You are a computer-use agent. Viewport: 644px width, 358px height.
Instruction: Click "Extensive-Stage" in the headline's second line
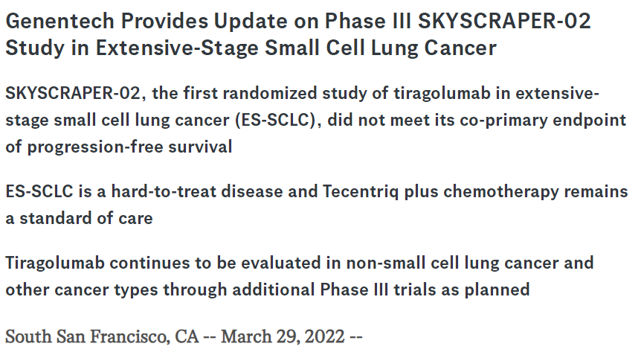178,48
